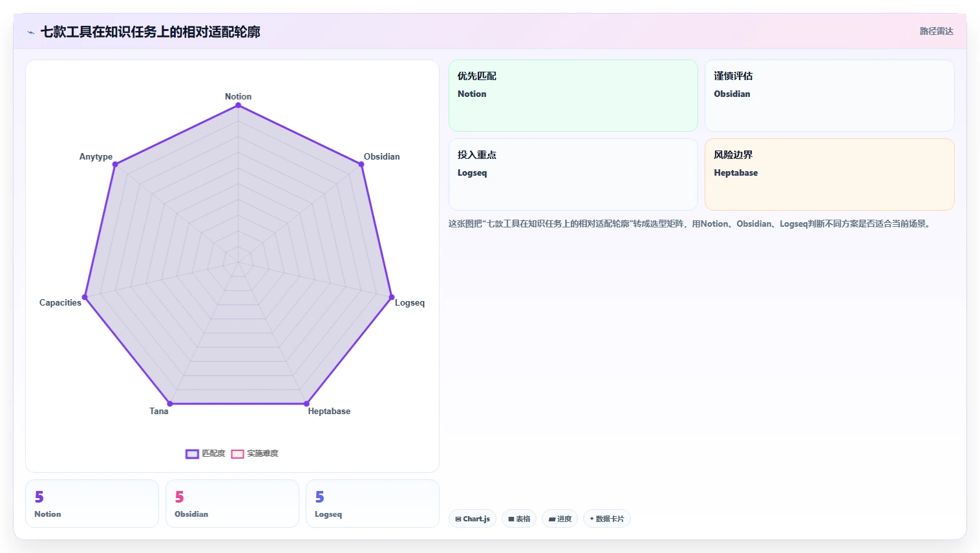Viewport: 980px width, 553px height.
Task: Click the 路径雷达 label in header
Action: (936, 31)
